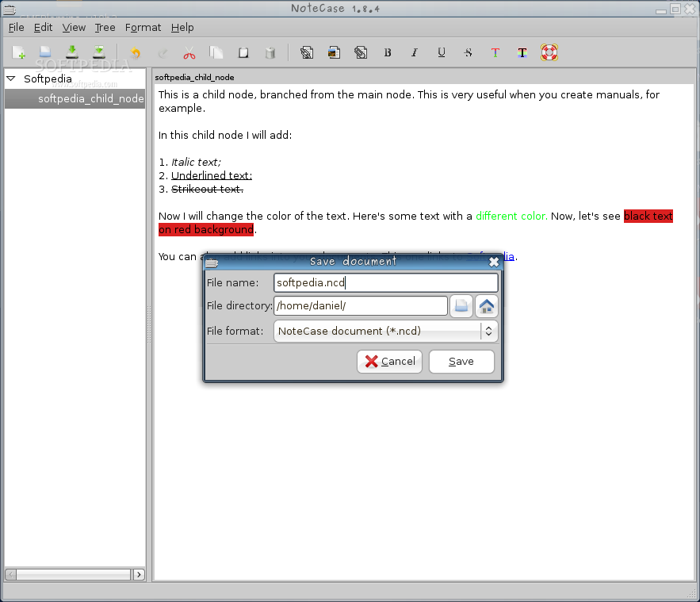The image size is (700, 602).
Task: Toggle Italic formatting
Action: click(415, 52)
